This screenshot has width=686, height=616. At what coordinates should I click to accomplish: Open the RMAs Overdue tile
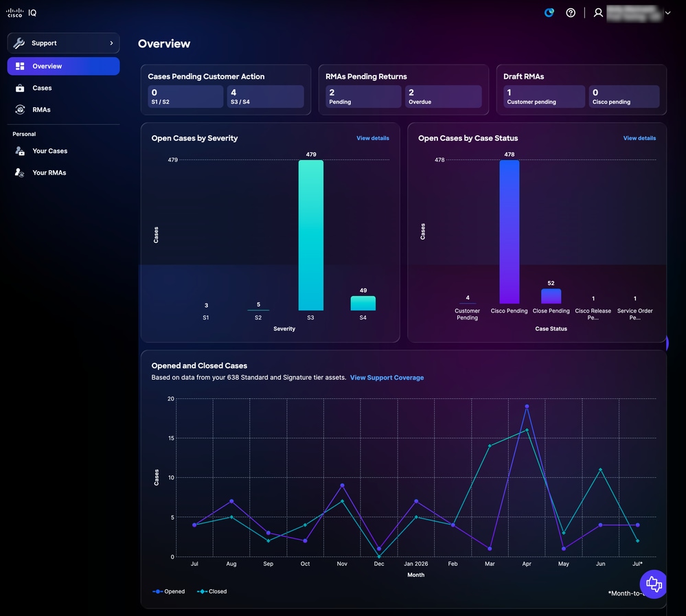(x=443, y=96)
